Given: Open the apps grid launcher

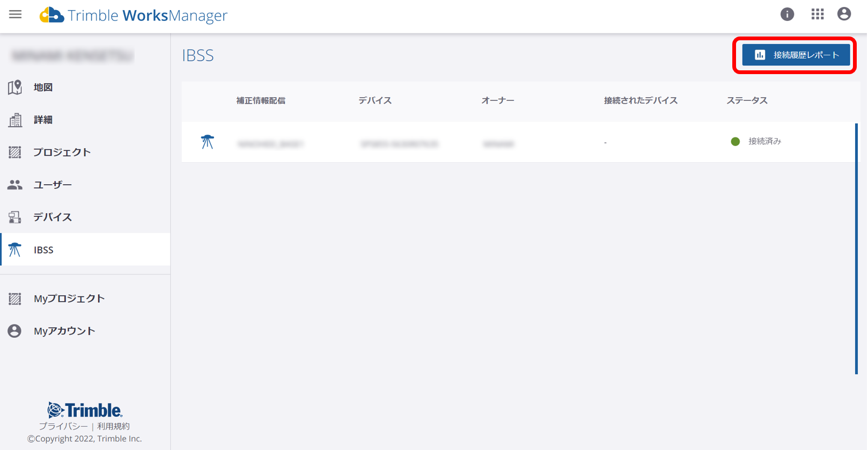Looking at the screenshot, I should 817,14.
